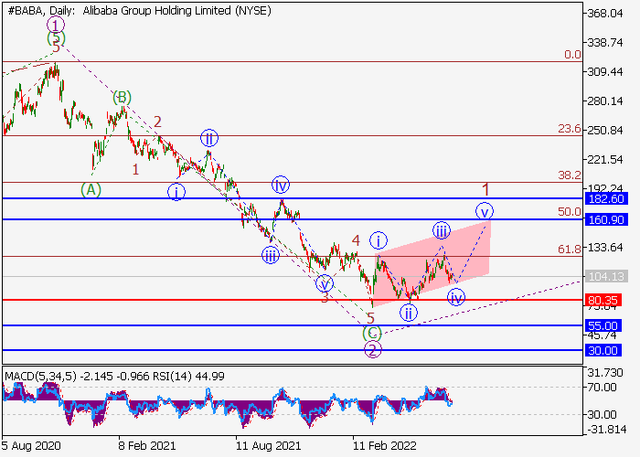Select the blue circled ii label near 55.00 line

409,313
